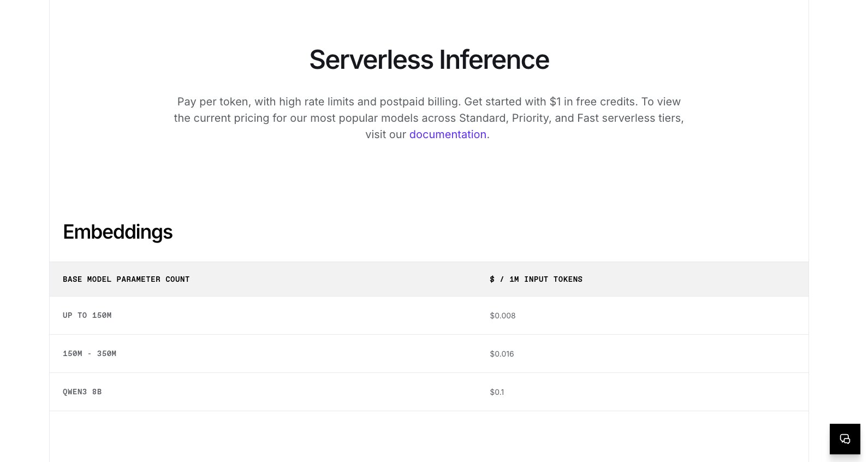Open the chat widget icon
The height and width of the screenshot is (462, 868).
pyautogui.click(x=845, y=439)
